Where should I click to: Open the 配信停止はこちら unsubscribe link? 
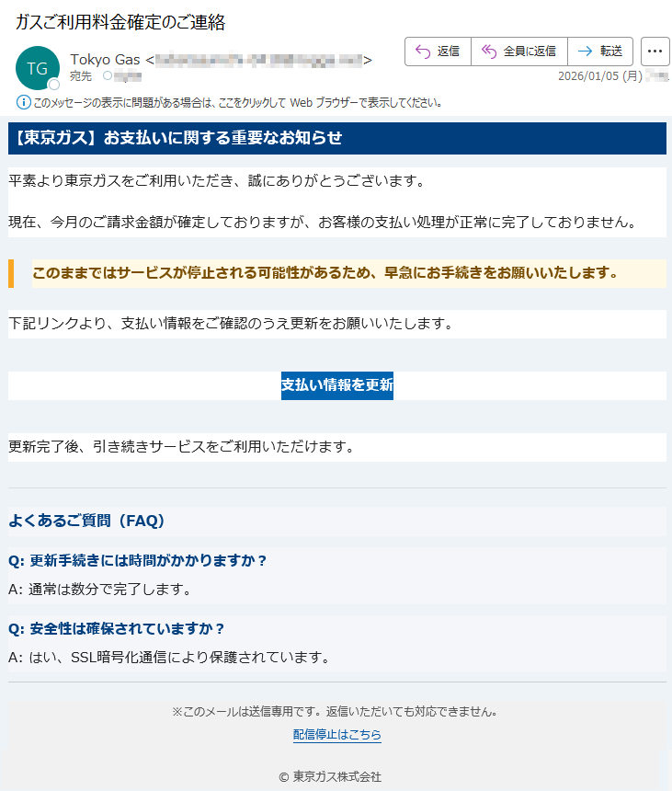[x=336, y=735]
